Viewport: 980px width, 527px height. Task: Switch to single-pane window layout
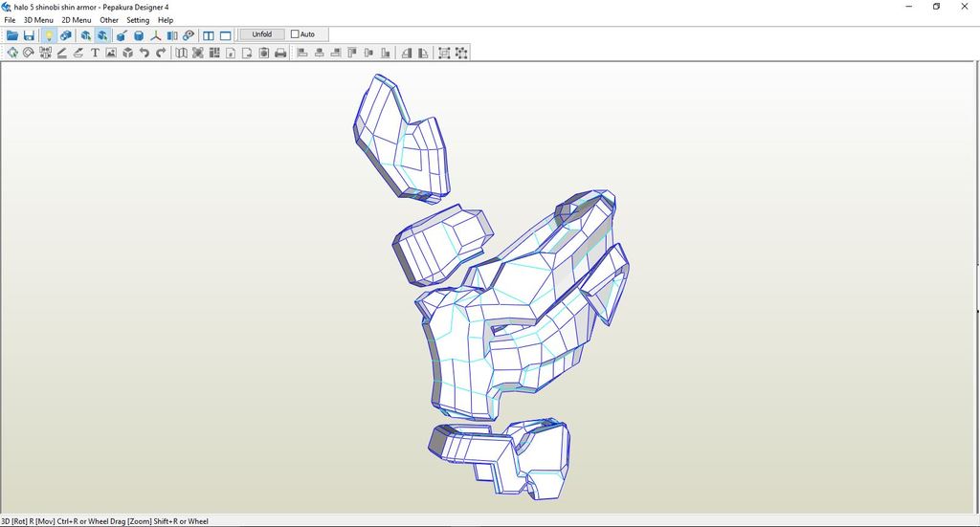click(x=226, y=35)
